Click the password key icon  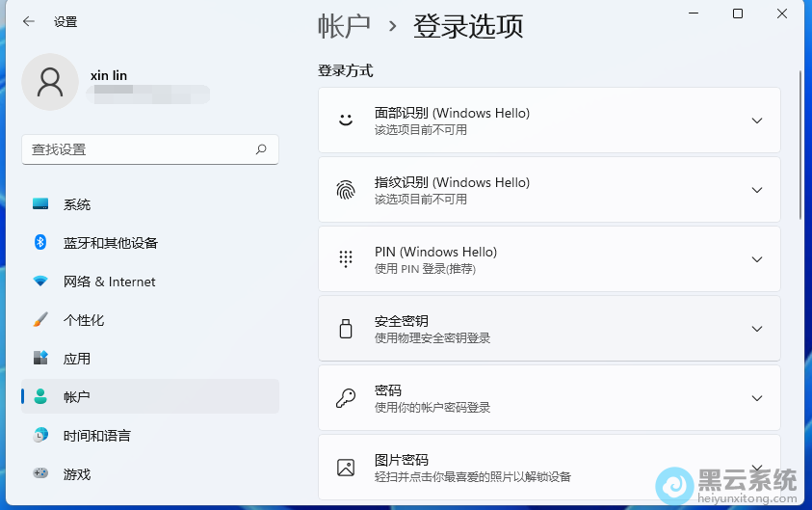345,398
